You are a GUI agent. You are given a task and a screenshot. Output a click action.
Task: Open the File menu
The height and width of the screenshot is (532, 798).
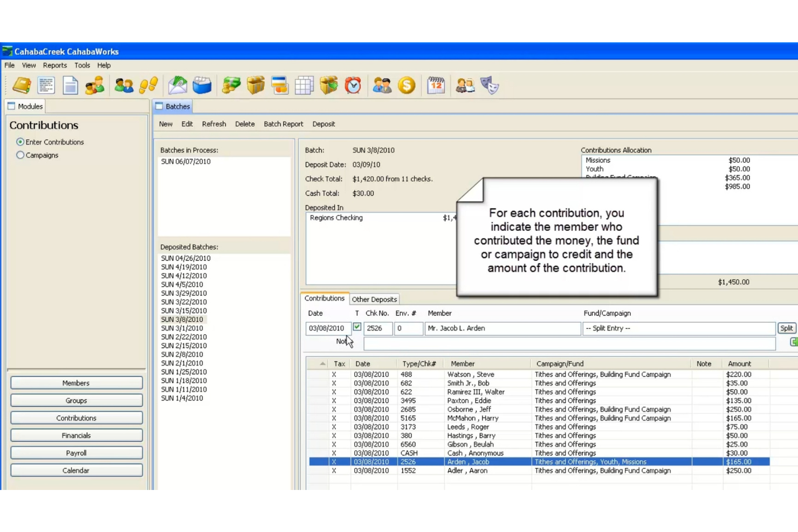tap(10, 65)
